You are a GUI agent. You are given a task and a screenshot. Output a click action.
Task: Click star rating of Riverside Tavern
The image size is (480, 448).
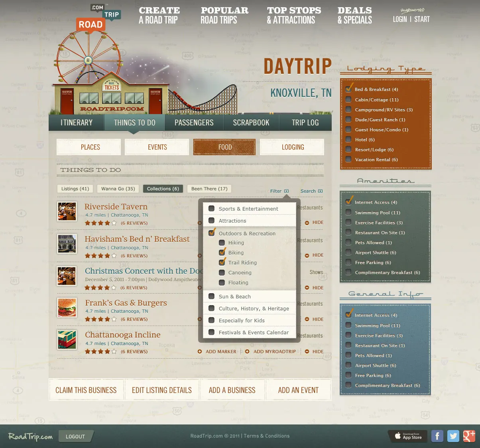[x=101, y=223]
